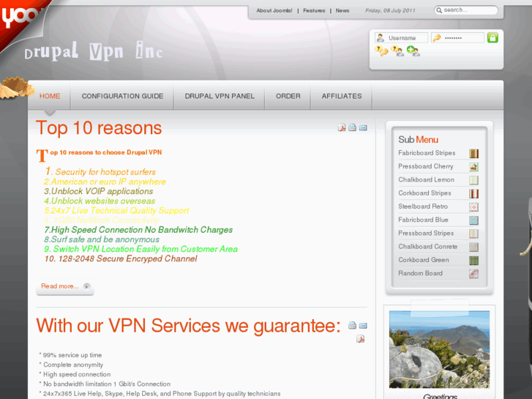The image size is (532, 399).
Task: Open Chalkboard Conrete submenu link
Action: [427, 246]
